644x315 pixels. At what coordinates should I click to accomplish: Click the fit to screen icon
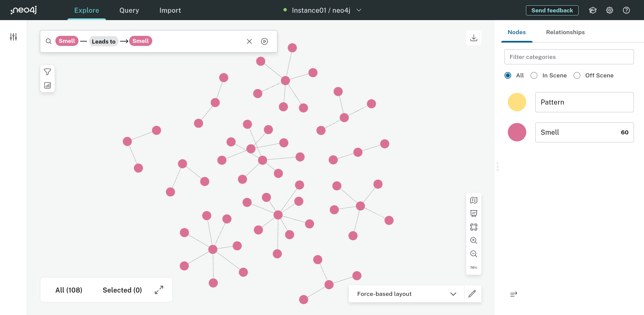tap(474, 227)
